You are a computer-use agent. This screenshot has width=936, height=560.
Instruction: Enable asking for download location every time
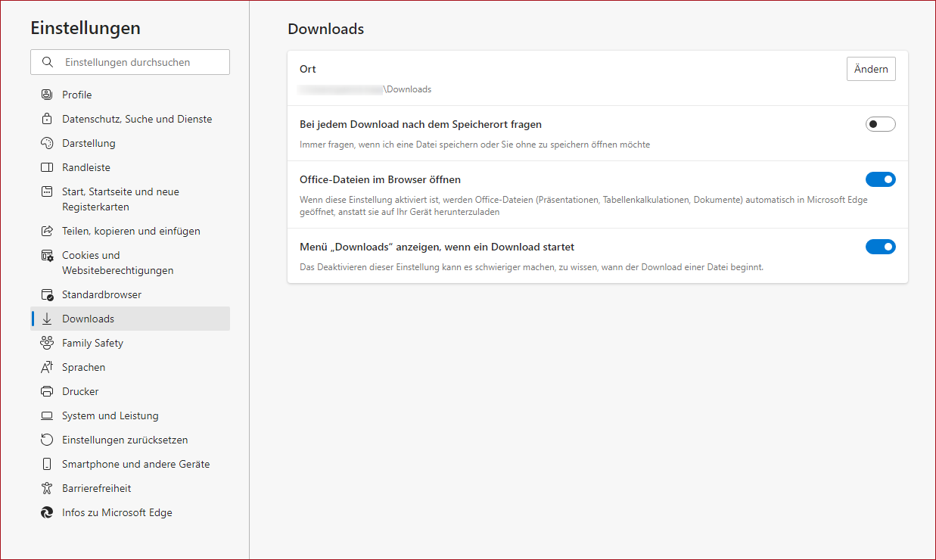tap(880, 123)
